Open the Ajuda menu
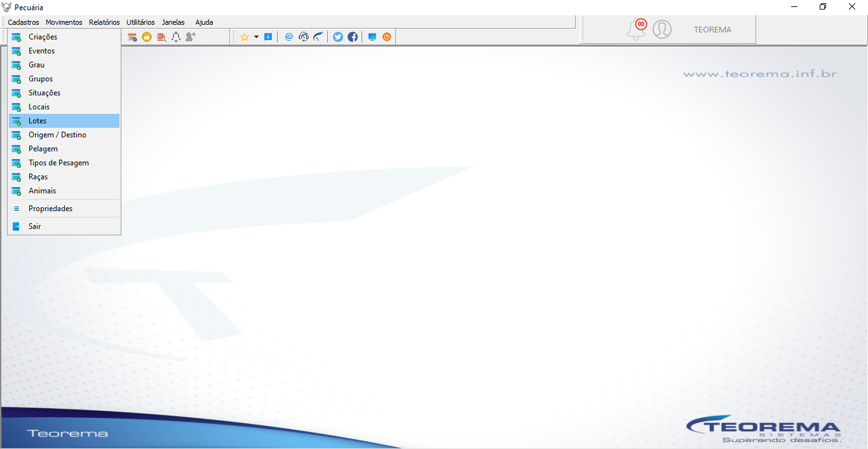This screenshot has height=449, width=868. click(x=204, y=22)
